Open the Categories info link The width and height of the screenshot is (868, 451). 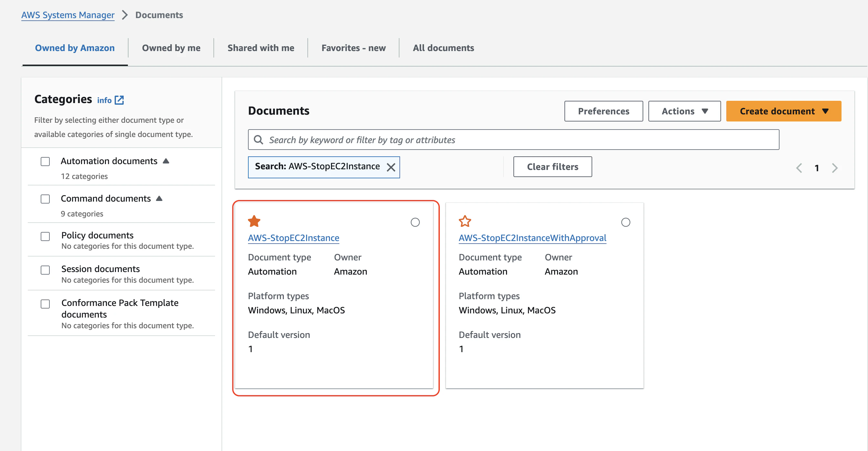coord(104,100)
